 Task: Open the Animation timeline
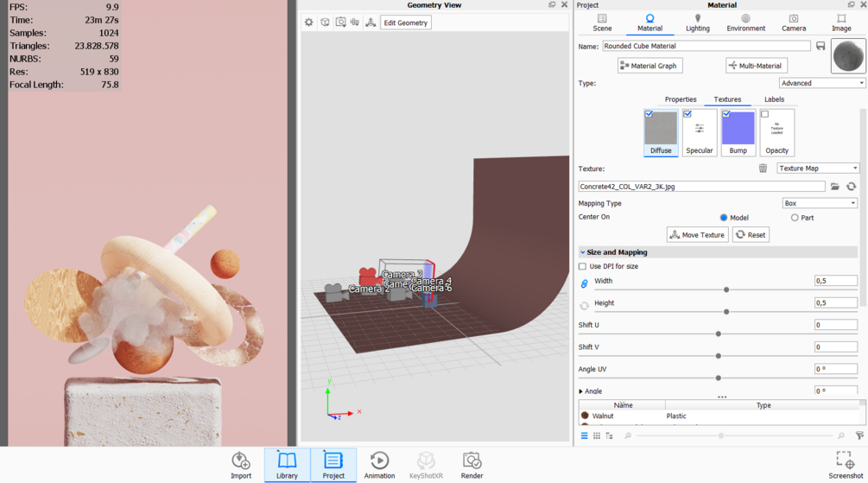[x=379, y=465]
